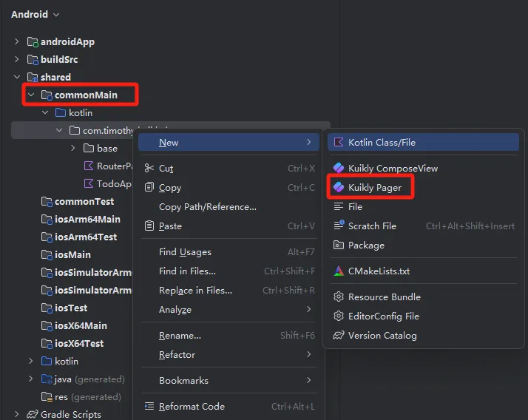This screenshot has height=420, width=528.
Task: Click the Ctrl+Alt+Shift+Insert shortcut text
Action: pos(470,226)
